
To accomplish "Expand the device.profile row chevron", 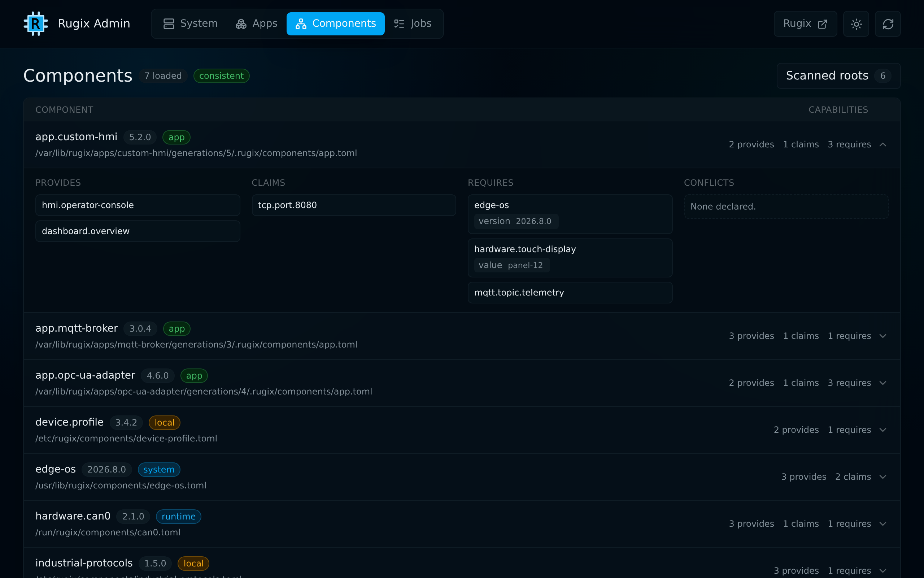I will tap(883, 430).
